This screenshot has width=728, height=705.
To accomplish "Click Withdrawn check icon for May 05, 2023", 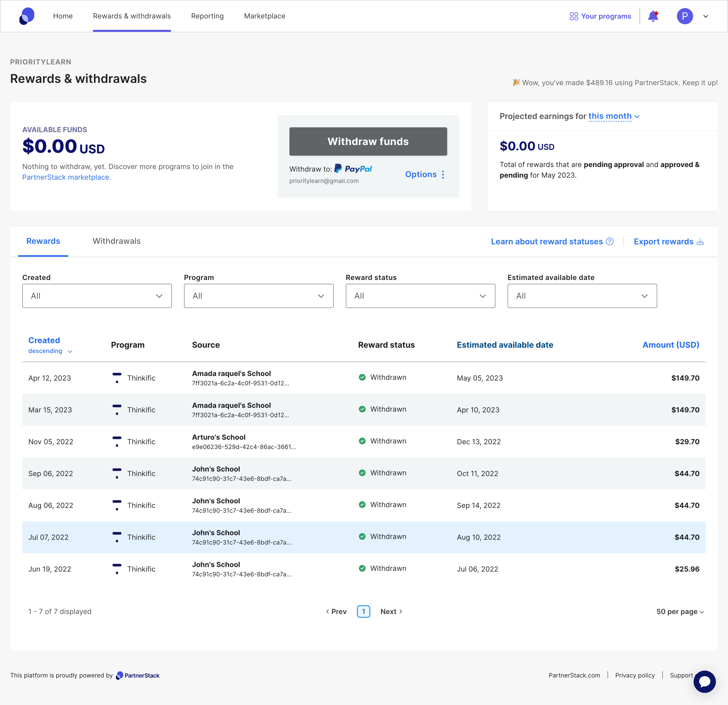I will [362, 377].
